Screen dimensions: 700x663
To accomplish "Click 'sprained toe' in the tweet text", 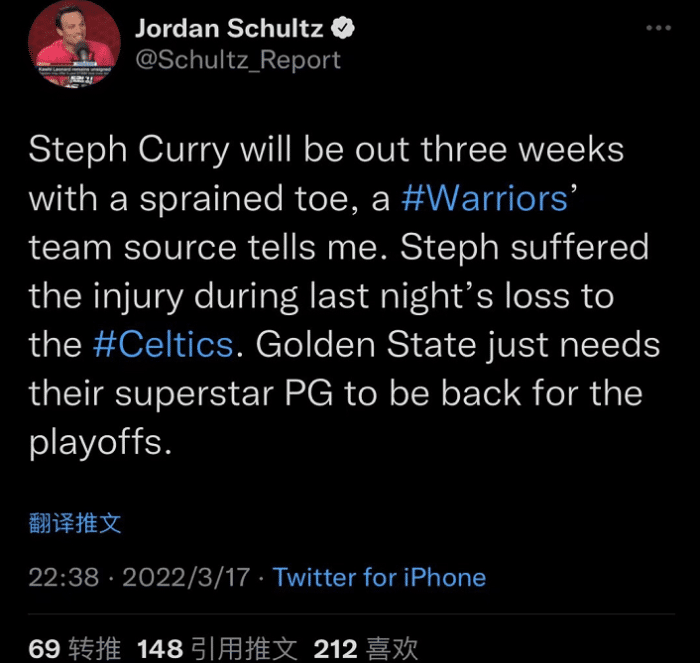I will coord(245,198).
